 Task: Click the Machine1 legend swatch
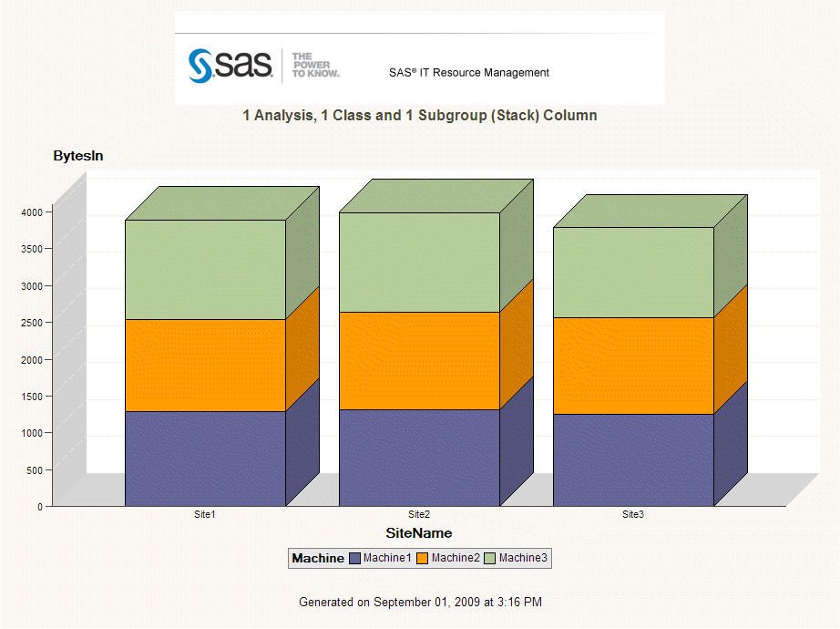tap(354, 558)
